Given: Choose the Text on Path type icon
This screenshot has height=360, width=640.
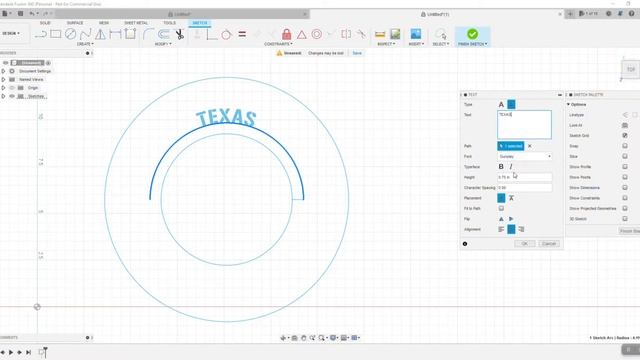Looking at the screenshot, I should 511,104.
